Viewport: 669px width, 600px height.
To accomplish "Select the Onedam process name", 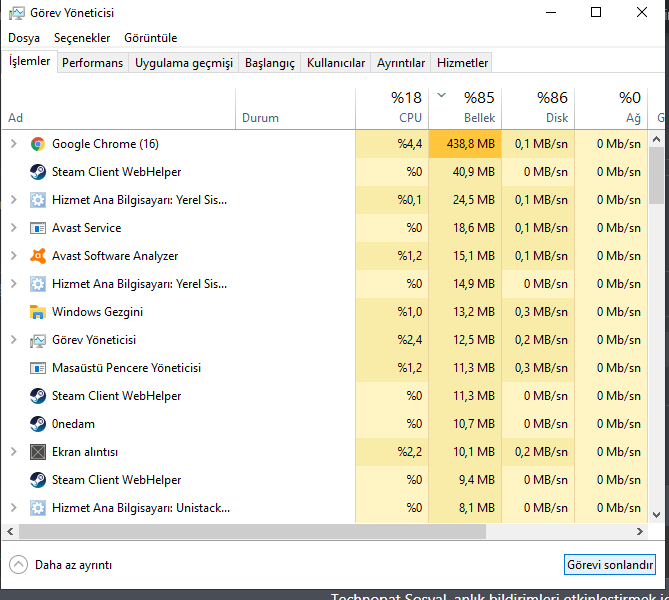I will [73, 424].
